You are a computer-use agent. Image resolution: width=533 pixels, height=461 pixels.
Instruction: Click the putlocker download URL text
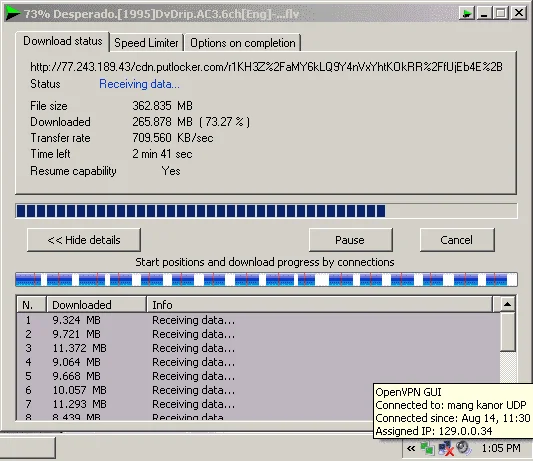pos(266,67)
